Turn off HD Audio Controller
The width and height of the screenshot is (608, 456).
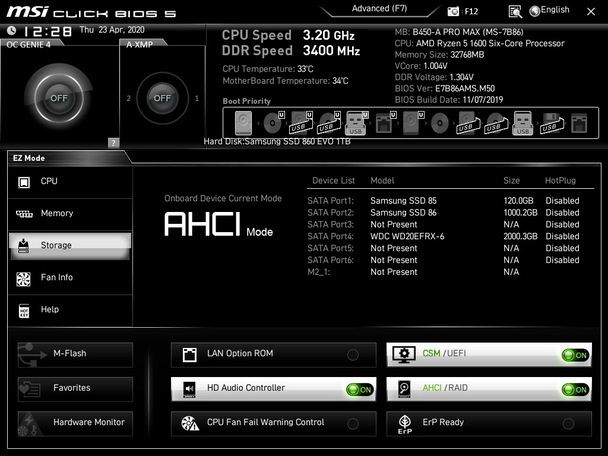click(358, 389)
